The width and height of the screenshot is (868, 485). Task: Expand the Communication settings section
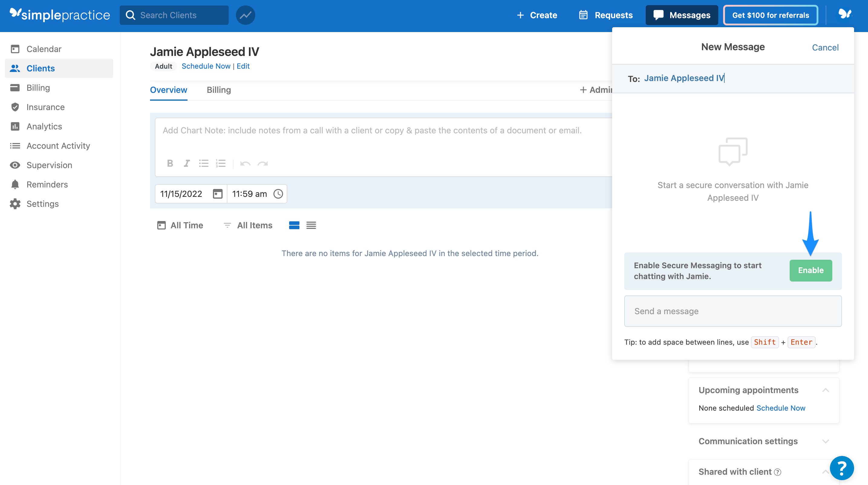pos(825,441)
